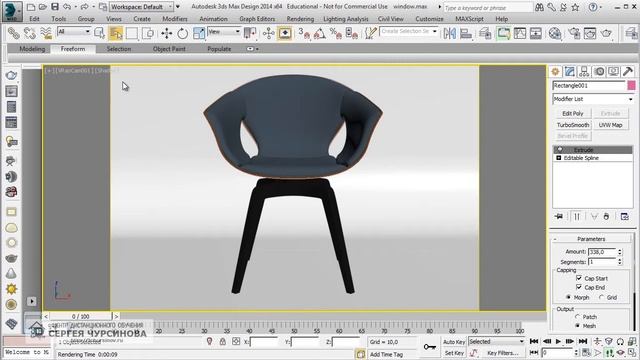Click the TurboSmooth modifier button

(573, 125)
